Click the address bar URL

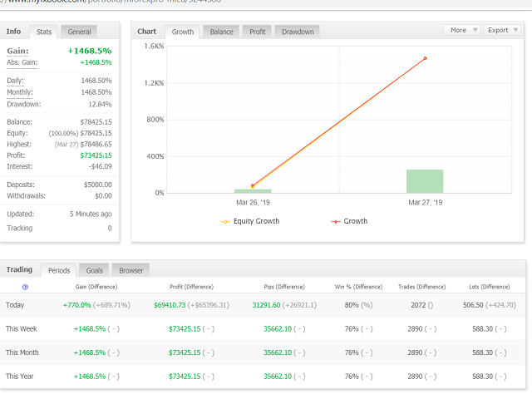111,2
